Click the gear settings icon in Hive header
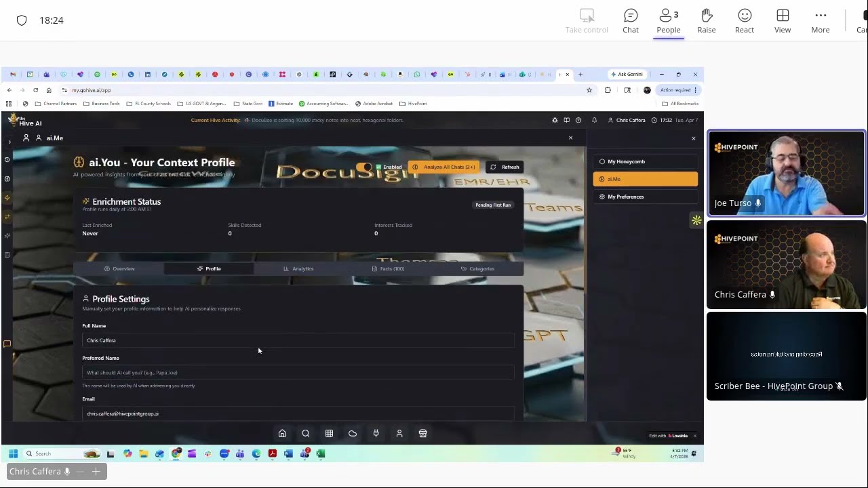Viewport: 868px width, 488px height. [x=555, y=120]
